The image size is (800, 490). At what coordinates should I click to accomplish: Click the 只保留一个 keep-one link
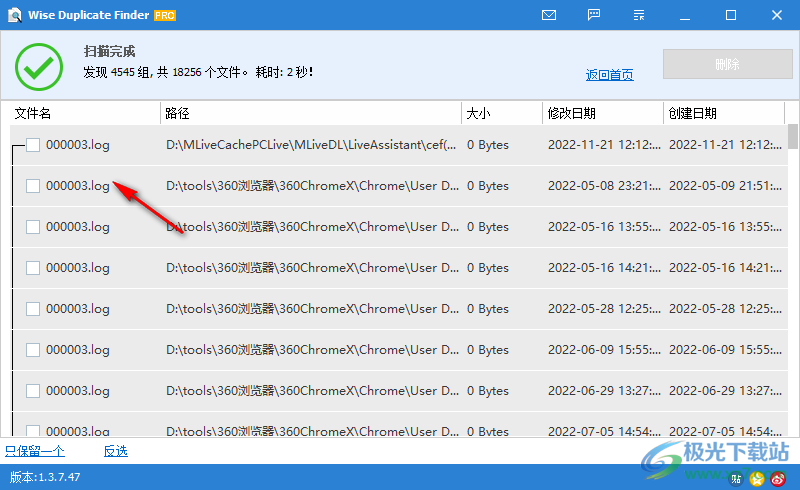[35, 451]
